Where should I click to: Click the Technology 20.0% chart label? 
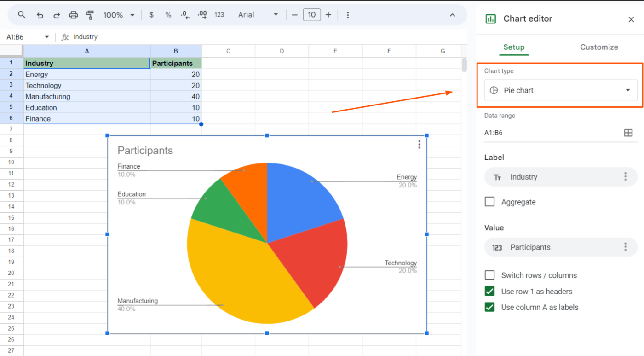(401, 267)
